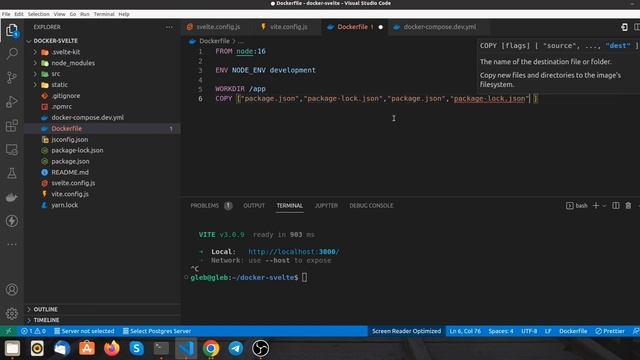Open Explorer more actions ellipsis
Screen dimensions: 640x360
tap(169, 27)
